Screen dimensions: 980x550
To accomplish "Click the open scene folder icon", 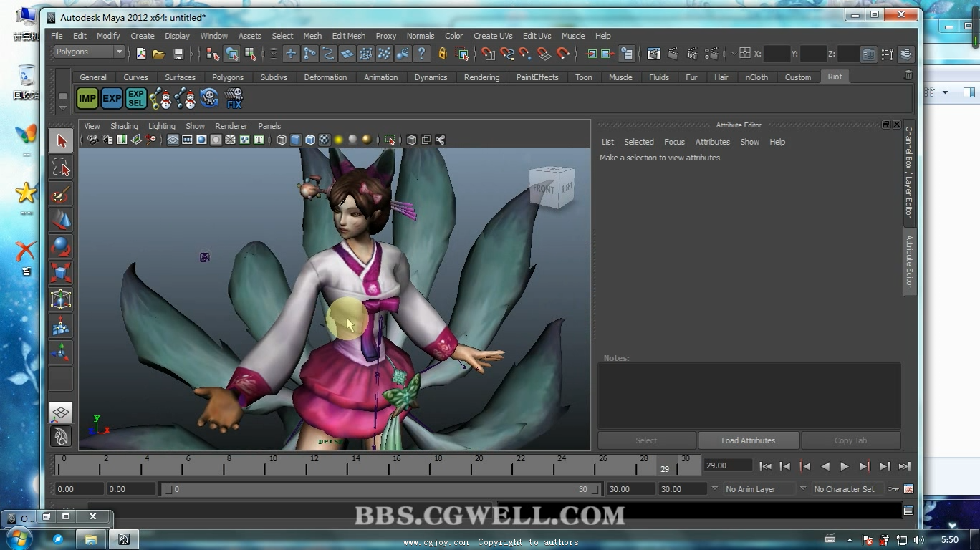I will (159, 54).
